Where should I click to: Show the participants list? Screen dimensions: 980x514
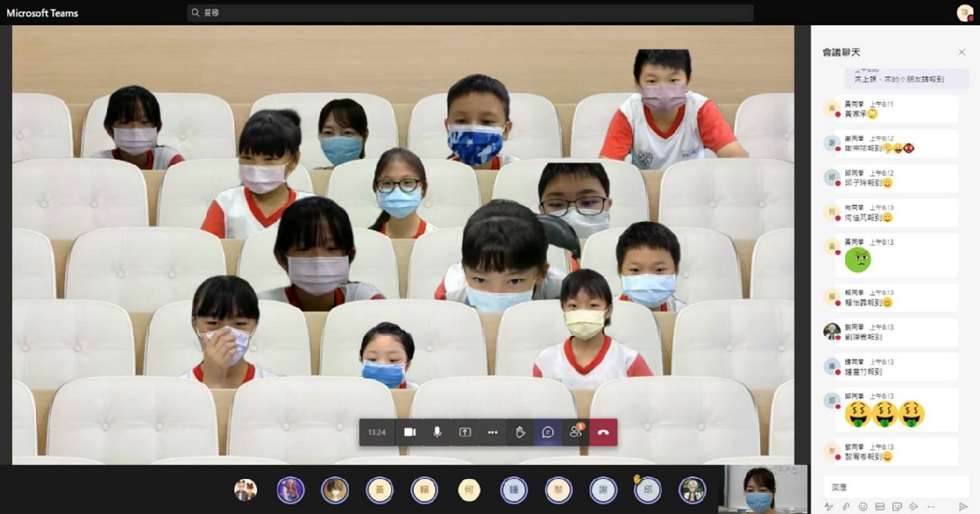pos(576,432)
